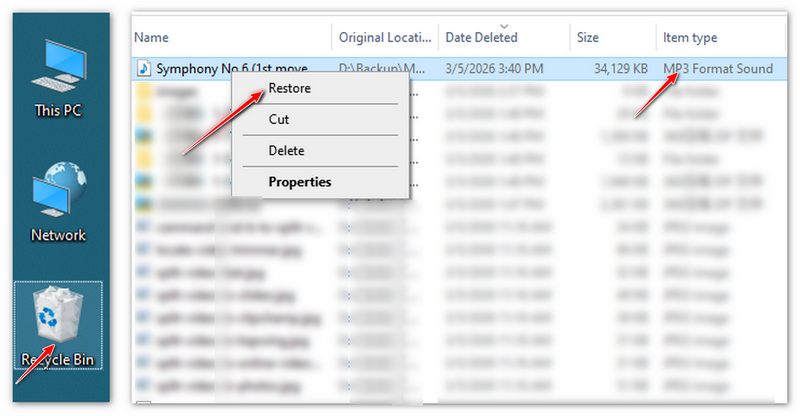This screenshot has height=416, width=800.
Task: Sort by the Item type column
Action: pos(690,37)
